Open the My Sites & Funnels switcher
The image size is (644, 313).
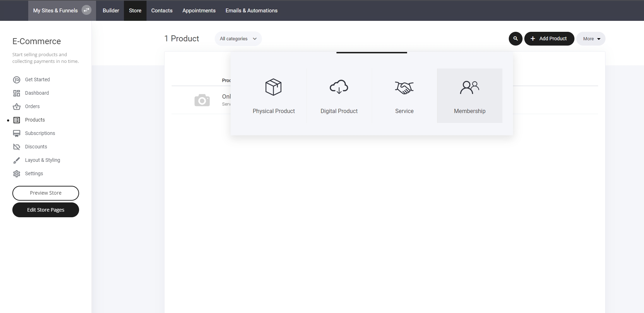click(x=55, y=11)
